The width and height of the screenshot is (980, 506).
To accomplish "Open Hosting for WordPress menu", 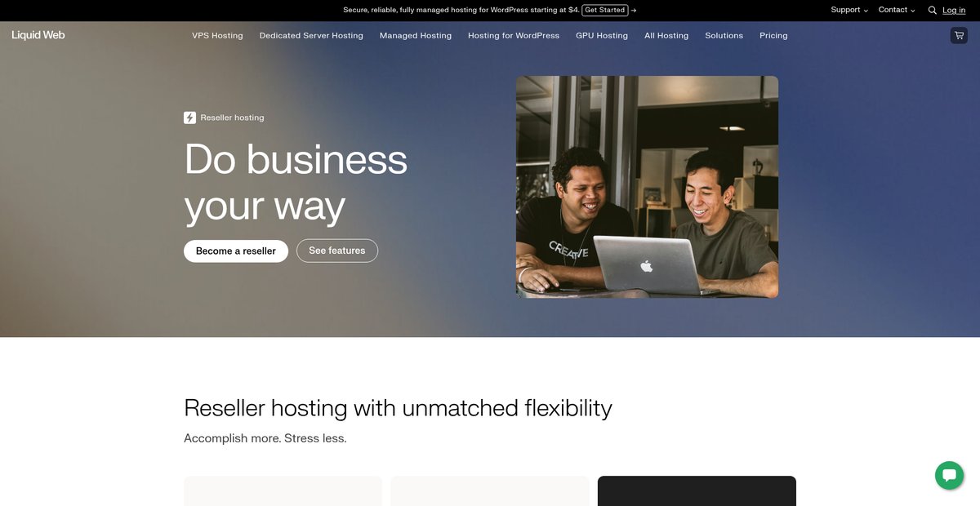I will [x=514, y=36].
